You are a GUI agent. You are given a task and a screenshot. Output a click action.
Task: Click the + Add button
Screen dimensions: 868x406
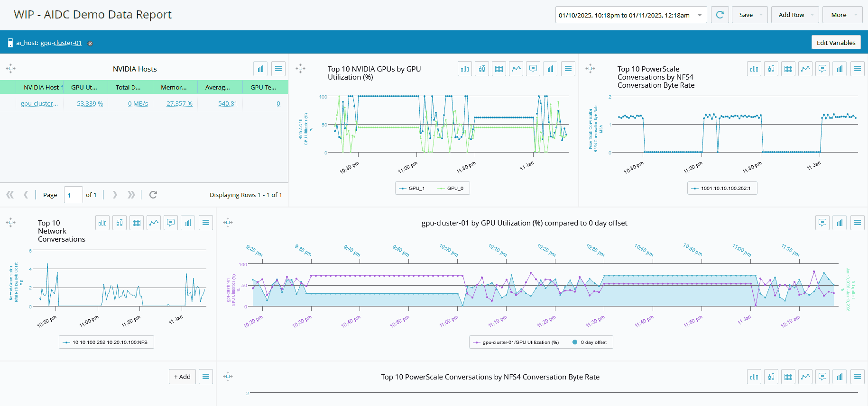(182, 377)
